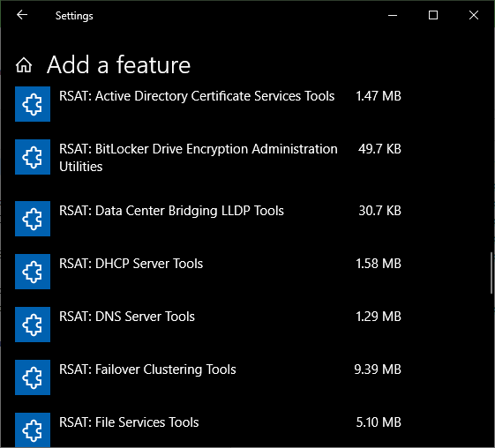The width and height of the screenshot is (495, 448).
Task: Click the 9.39 MB size label
Action: coord(378,370)
